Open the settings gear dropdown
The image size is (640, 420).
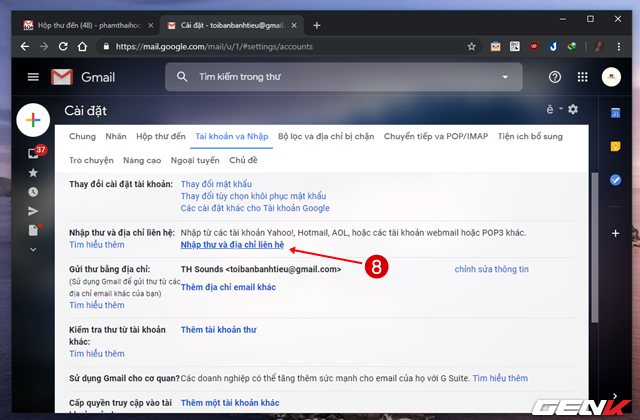click(x=573, y=109)
